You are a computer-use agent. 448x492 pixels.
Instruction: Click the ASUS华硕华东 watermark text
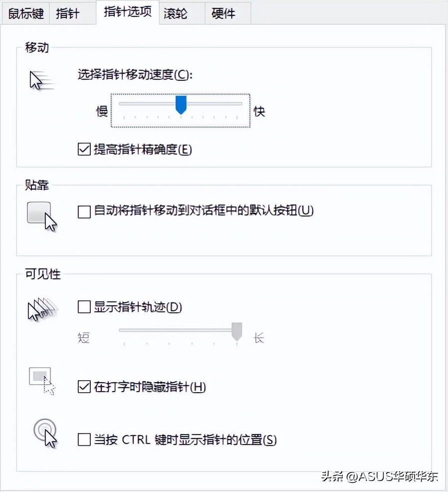(394, 478)
